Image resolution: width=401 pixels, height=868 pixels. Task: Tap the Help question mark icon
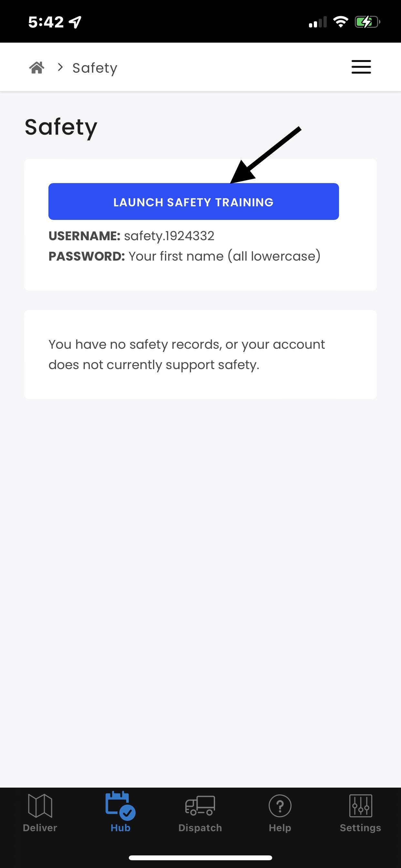(280, 805)
